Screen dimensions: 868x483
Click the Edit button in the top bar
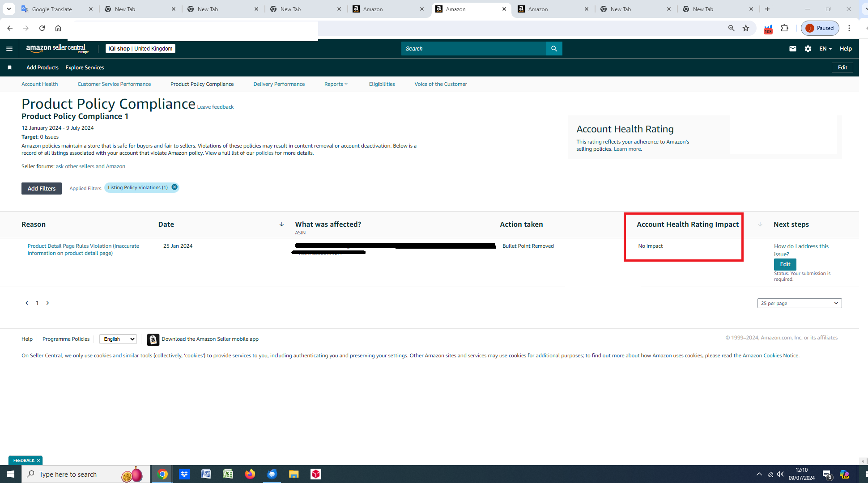(x=842, y=68)
